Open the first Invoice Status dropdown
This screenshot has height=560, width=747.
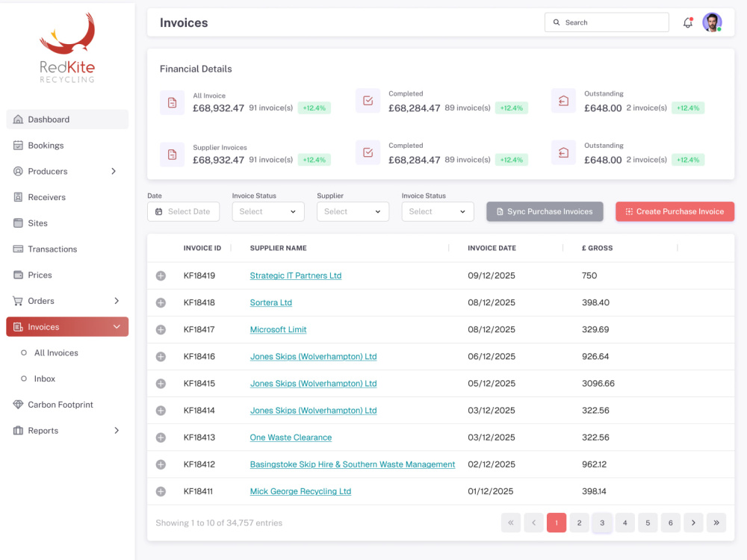pyautogui.click(x=268, y=211)
